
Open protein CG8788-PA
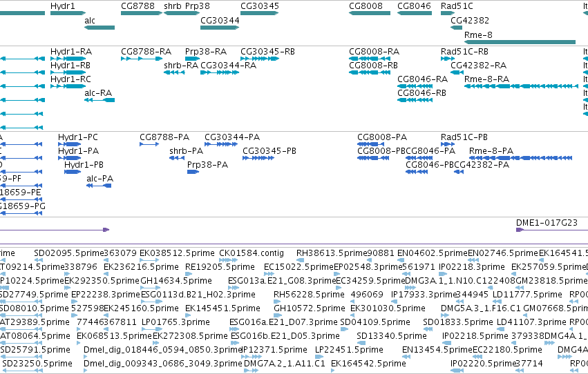click(164, 137)
